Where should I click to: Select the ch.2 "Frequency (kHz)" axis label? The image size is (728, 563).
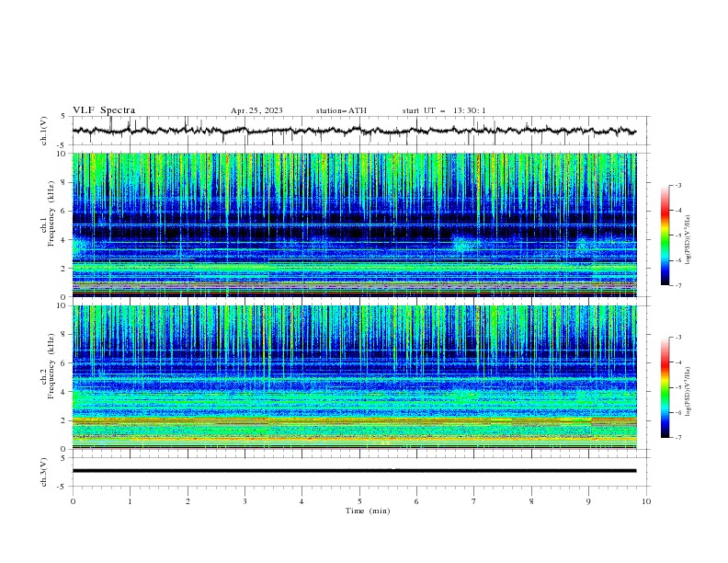point(51,366)
